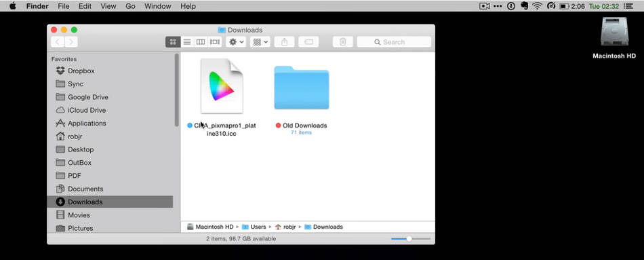
Task: Open the Help menu
Action: [188, 6]
